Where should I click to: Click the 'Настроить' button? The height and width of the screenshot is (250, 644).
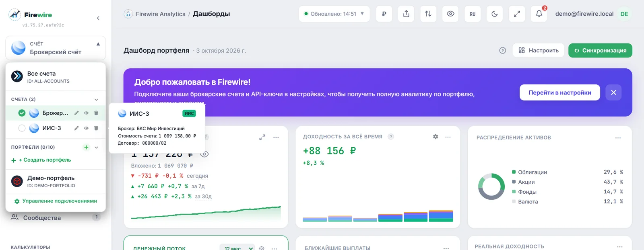(538, 51)
